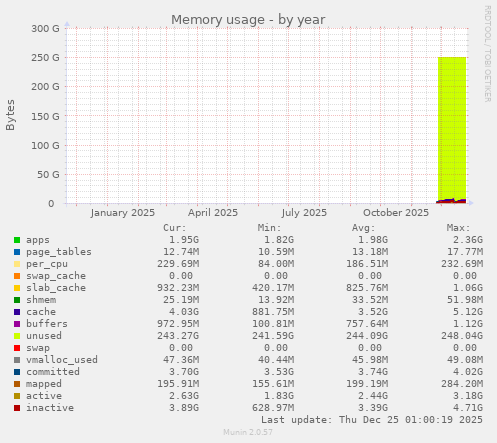Image resolution: width=497 pixels, height=443 pixels.
Task: Click the cache legend label
Action: point(41,312)
